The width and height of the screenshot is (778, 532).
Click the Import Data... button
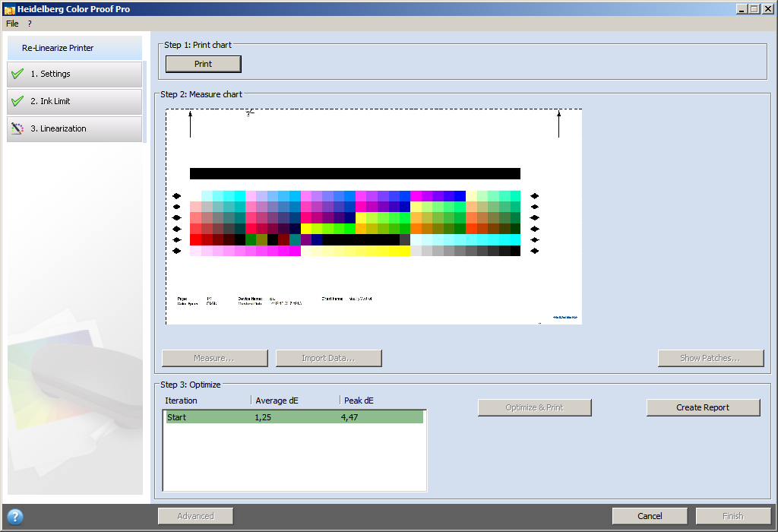(328, 358)
